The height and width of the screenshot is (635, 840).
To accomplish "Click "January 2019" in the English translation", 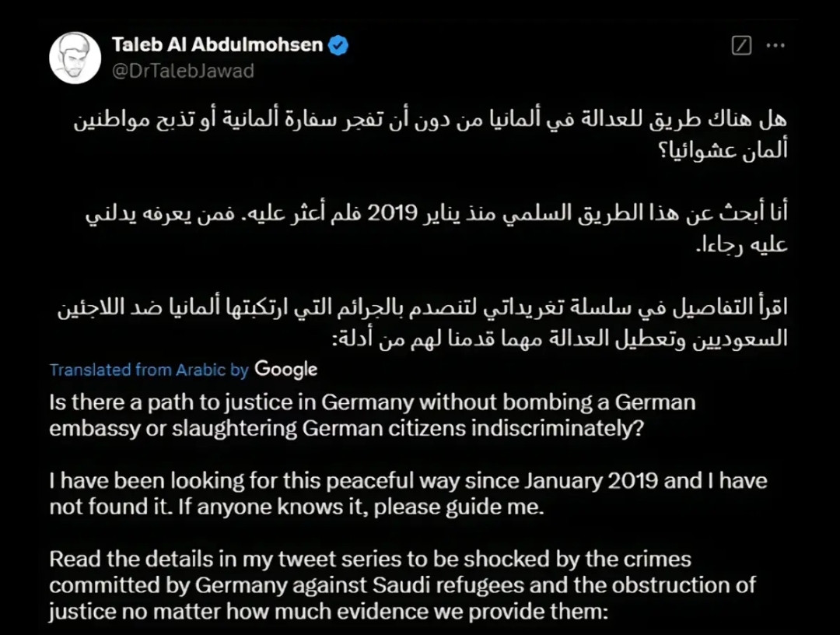I will 591,481.
